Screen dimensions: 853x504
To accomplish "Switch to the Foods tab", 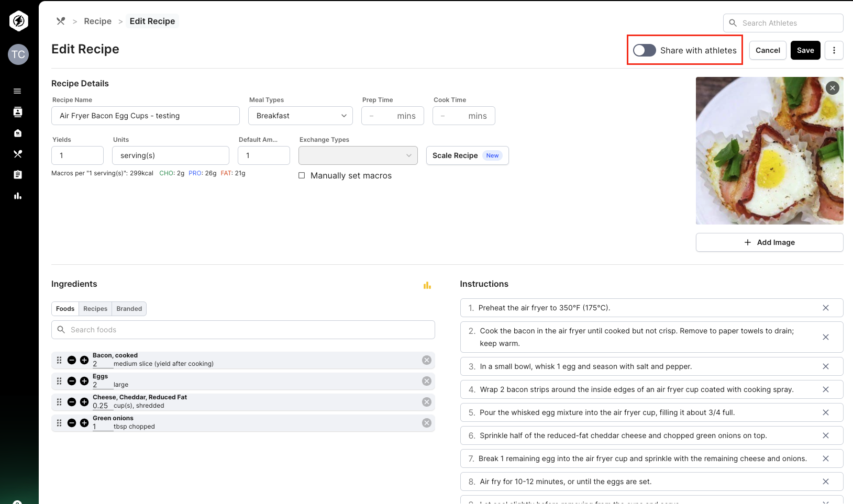I will coord(65,309).
